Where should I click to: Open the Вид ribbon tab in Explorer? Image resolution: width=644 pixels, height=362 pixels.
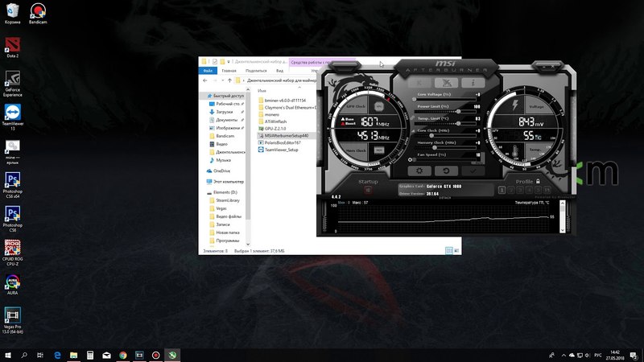coord(279,71)
